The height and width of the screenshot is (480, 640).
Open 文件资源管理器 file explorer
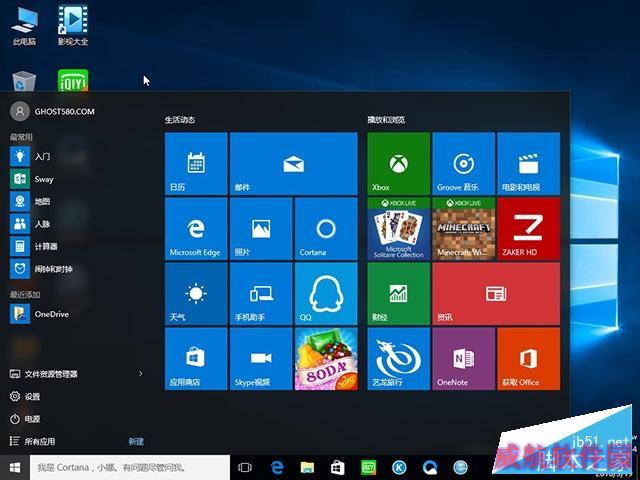pos(43,374)
